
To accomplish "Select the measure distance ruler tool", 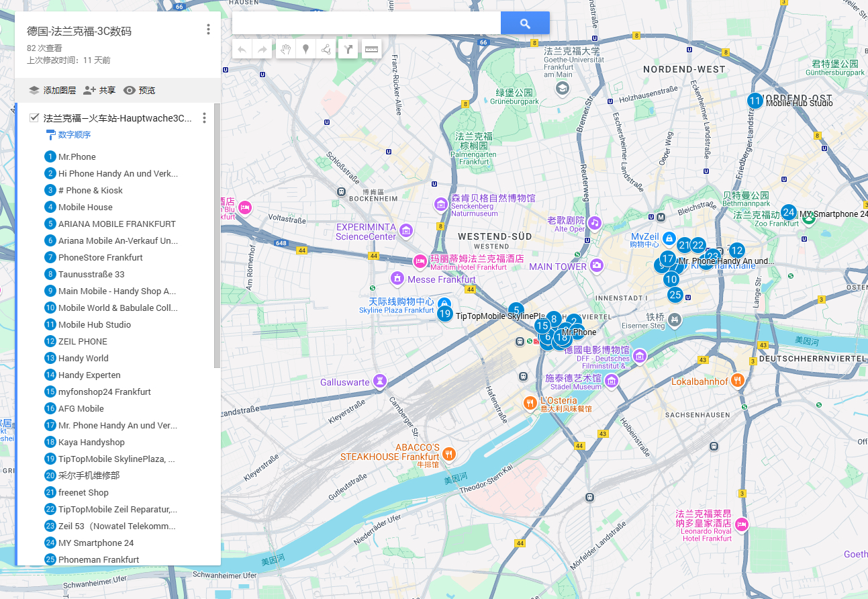I will coord(371,49).
